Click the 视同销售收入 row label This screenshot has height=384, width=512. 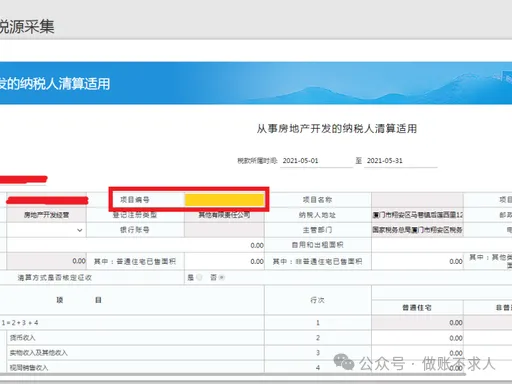pos(29,368)
